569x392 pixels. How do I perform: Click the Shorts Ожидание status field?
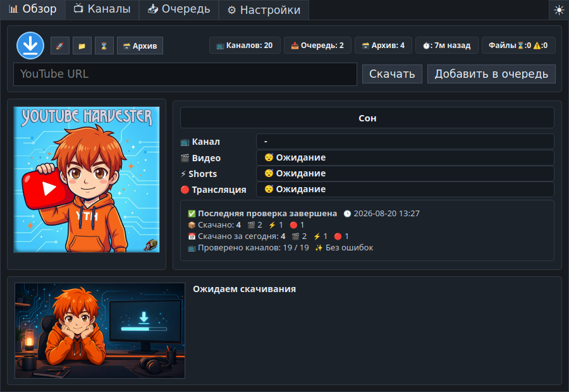[x=405, y=173]
